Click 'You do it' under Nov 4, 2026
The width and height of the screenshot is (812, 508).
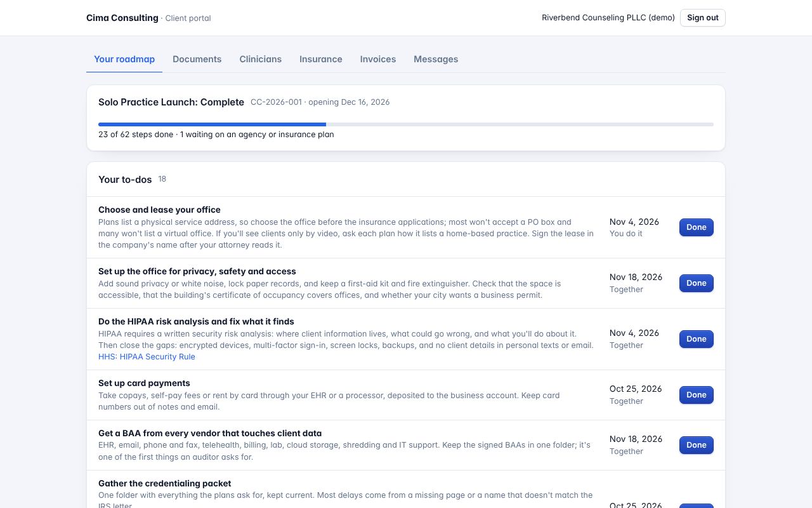click(x=626, y=234)
